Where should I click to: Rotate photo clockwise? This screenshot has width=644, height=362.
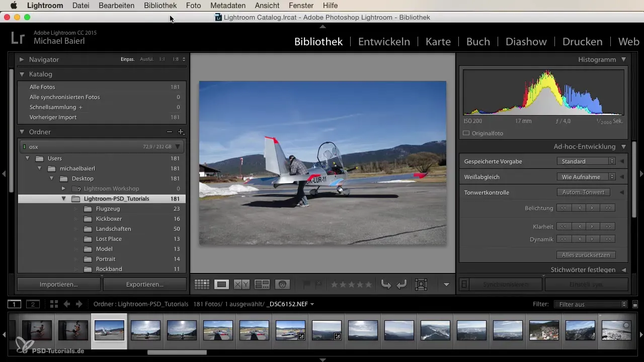(x=401, y=285)
